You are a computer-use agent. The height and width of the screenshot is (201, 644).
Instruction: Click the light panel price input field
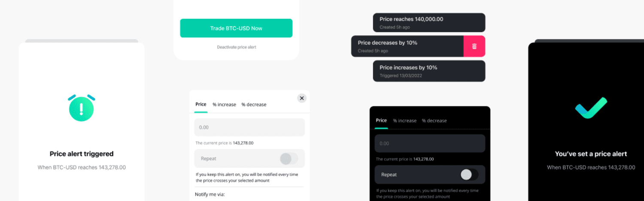click(x=249, y=127)
